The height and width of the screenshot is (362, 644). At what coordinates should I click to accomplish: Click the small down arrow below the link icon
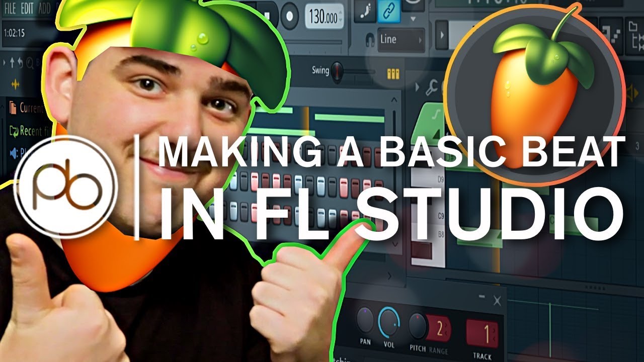[x=413, y=20]
